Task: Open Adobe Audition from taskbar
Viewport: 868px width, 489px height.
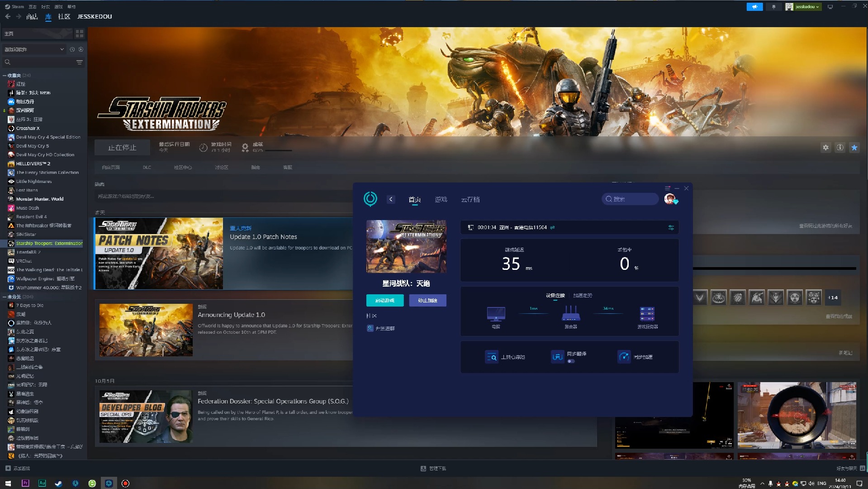Action: [x=42, y=483]
